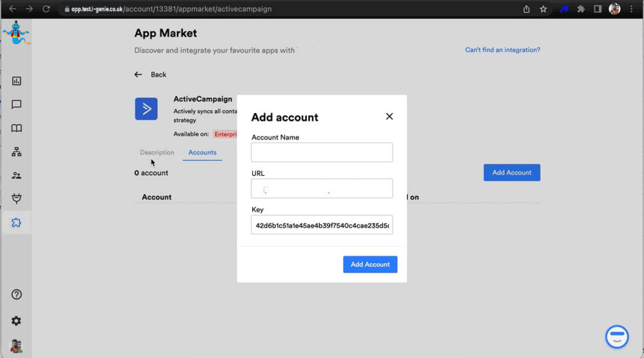The image size is (644, 358).
Task: Click into the Key input field
Action: pos(321,225)
